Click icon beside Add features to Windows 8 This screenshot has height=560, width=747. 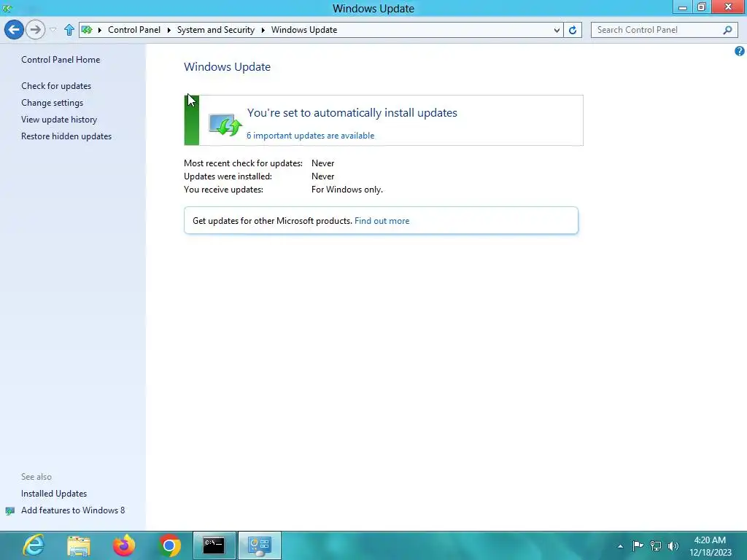10,511
